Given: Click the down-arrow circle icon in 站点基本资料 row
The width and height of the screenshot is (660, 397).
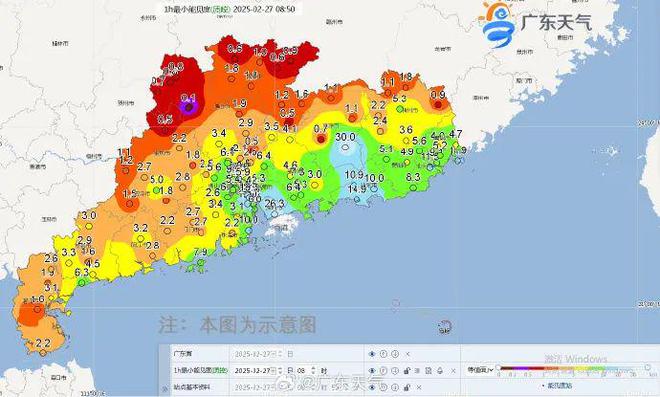Looking at the screenshot, I should coord(395,387).
